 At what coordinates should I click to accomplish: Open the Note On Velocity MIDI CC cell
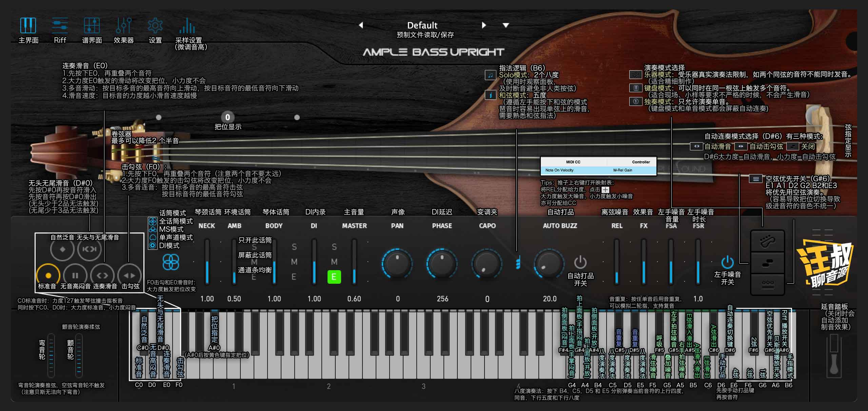click(573, 170)
